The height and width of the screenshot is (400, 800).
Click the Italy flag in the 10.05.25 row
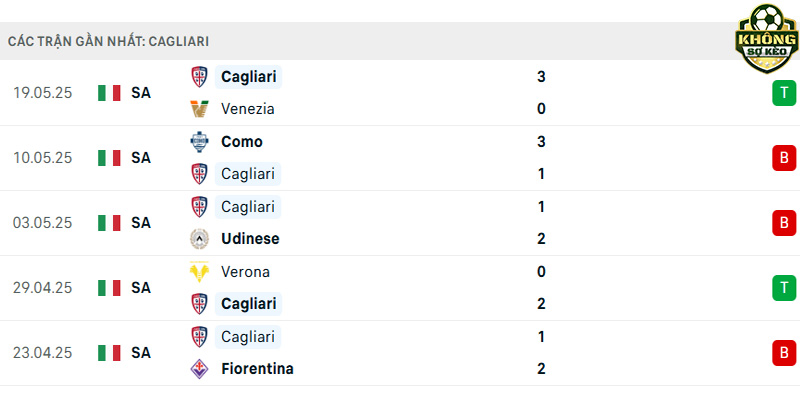point(109,158)
